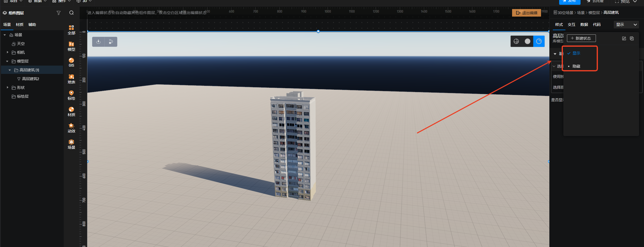Switch to the 材质 layer tab
Image resolution: width=644 pixels, height=247 pixels.
tap(19, 25)
